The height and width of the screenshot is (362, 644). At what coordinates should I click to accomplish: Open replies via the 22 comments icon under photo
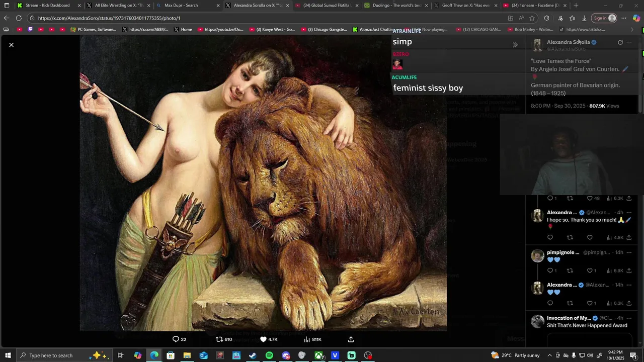179,339
